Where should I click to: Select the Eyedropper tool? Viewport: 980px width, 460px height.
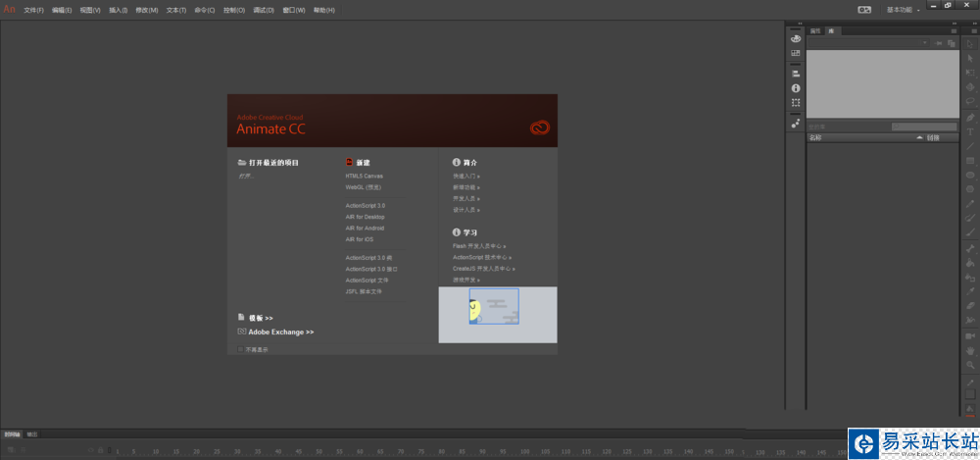coord(970,291)
